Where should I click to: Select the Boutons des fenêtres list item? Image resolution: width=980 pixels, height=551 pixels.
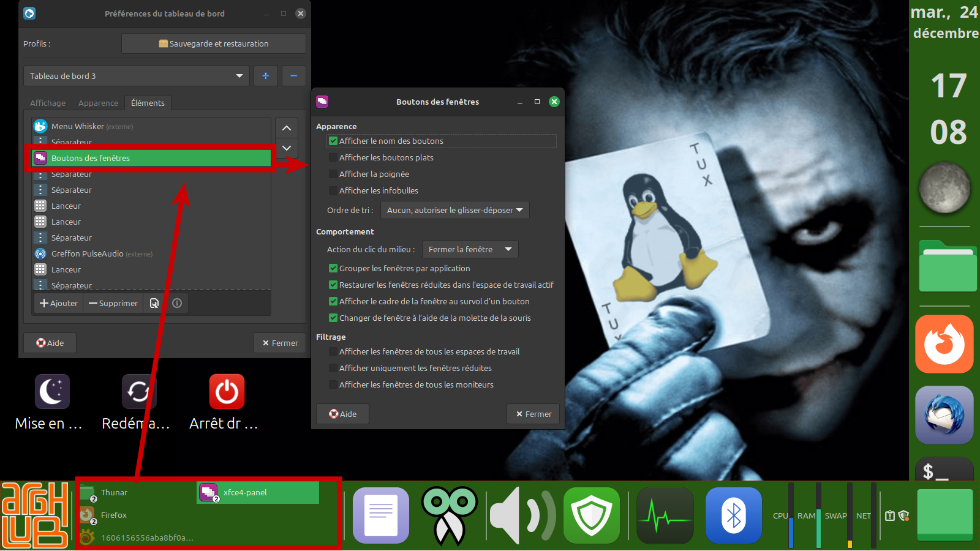(151, 158)
